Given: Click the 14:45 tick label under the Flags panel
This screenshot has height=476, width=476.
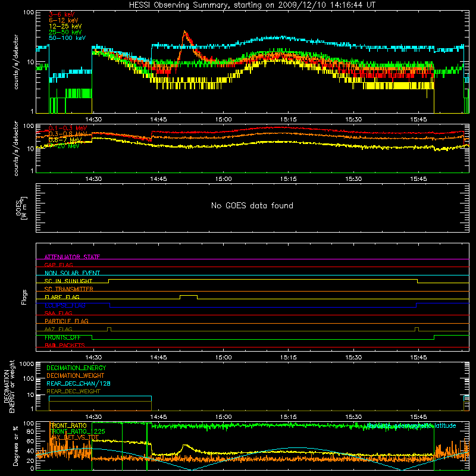Looking at the screenshot, I should pos(158,358).
